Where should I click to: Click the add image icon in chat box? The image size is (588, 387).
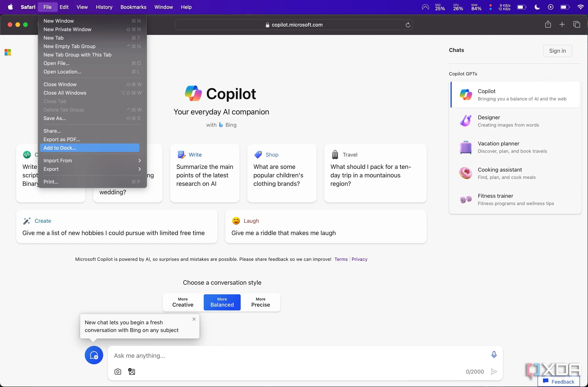coord(132,371)
